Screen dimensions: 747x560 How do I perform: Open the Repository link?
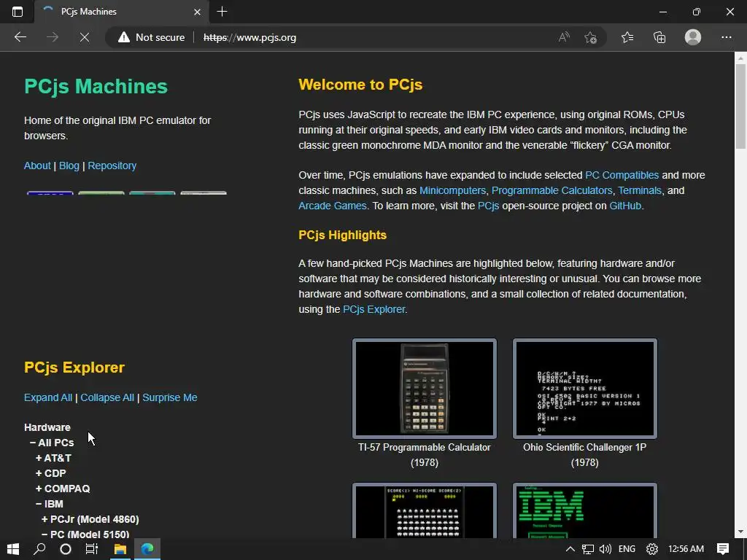click(x=112, y=166)
